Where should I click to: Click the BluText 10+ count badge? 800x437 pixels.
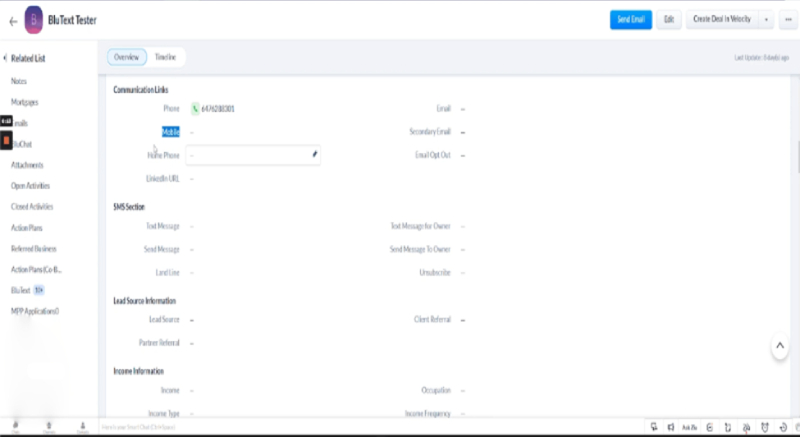click(39, 290)
